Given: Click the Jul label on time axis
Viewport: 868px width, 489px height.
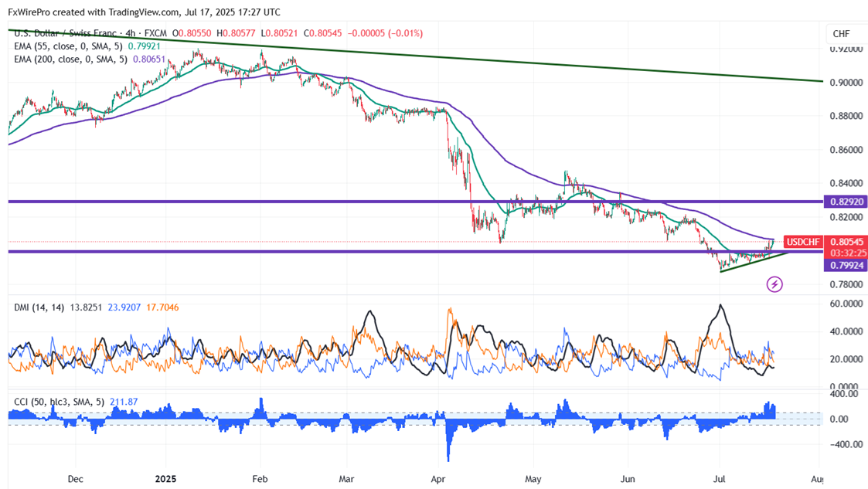Looking at the screenshot, I should 720,478.
